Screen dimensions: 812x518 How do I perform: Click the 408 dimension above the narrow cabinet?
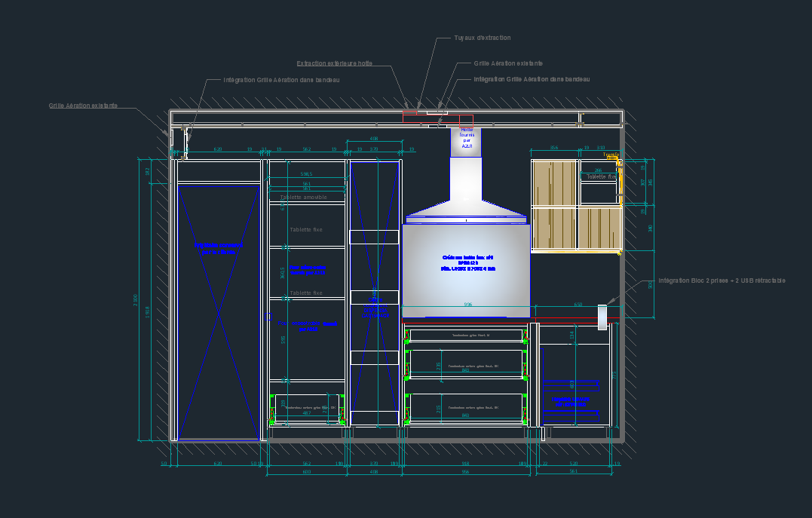(373, 139)
